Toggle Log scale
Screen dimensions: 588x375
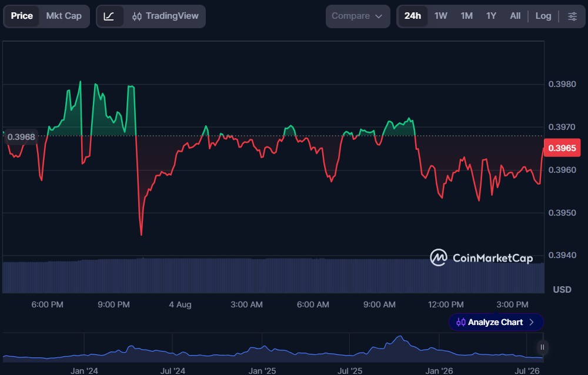(543, 16)
